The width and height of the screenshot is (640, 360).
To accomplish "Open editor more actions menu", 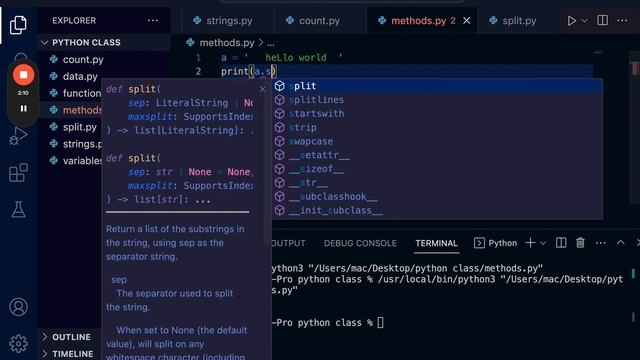I will coord(622,20).
